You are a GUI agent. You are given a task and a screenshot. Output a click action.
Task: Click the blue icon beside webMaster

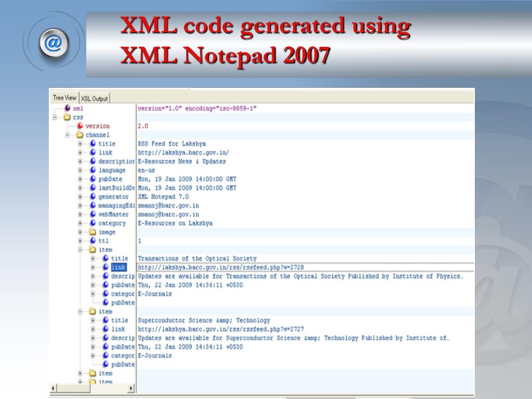pos(93,214)
